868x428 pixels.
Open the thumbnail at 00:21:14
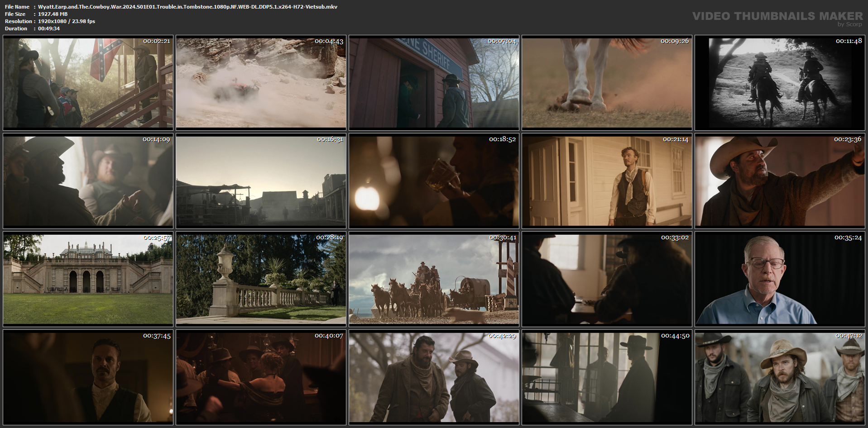pyautogui.click(x=607, y=181)
